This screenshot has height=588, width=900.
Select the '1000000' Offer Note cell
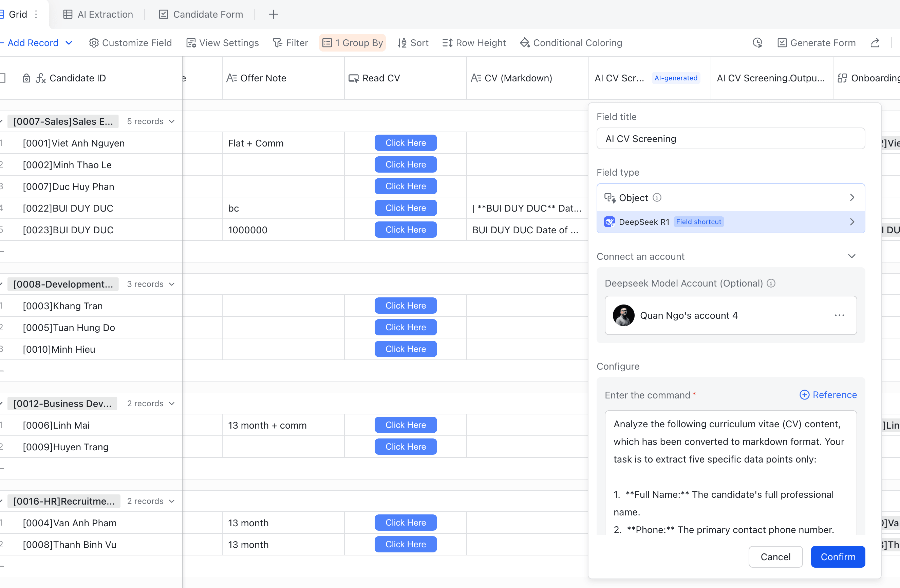(x=283, y=230)
